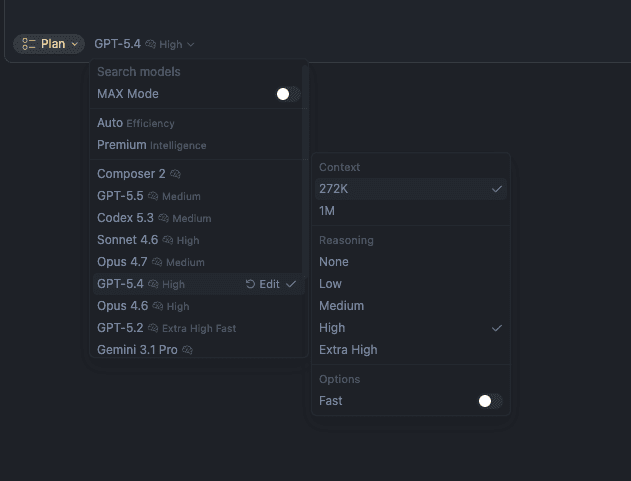Set reasoning to Medium
This screenshot has width=631, height=481.
(x=410, y=306)
